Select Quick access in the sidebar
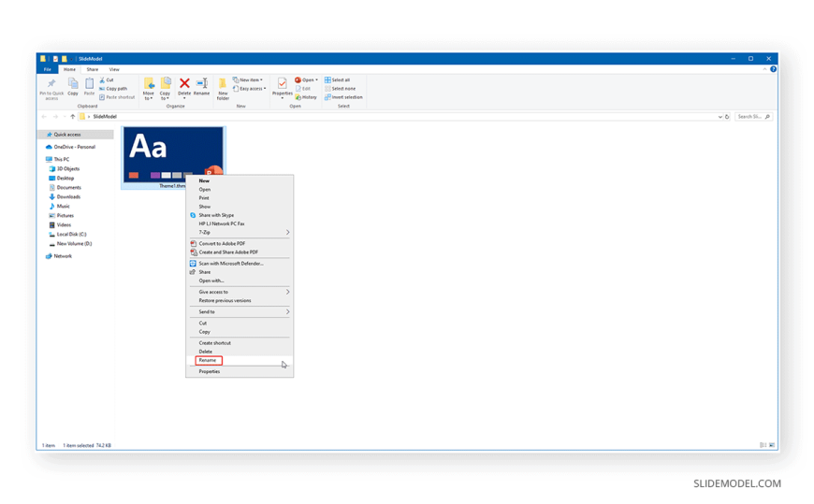The height and width of the screenshot is (504, 814). pos(76,135)
